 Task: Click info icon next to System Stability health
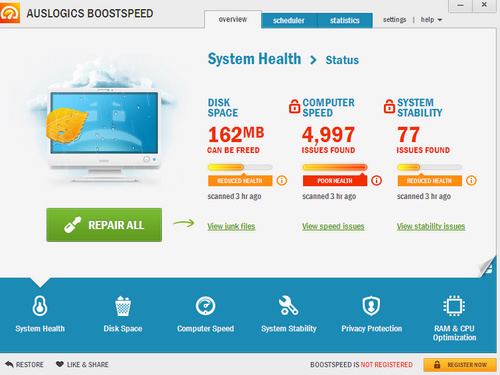click(x=471, y=181)
